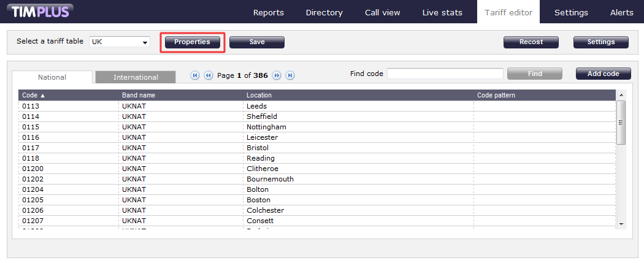Click the Add code button

603,74
